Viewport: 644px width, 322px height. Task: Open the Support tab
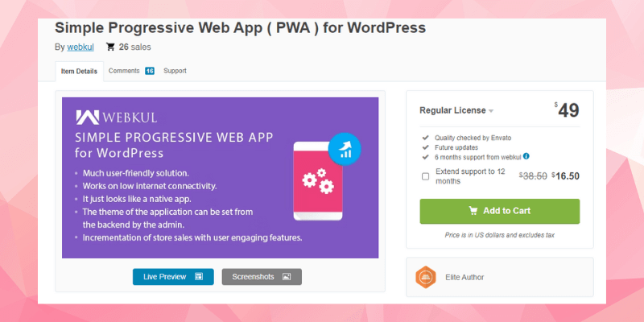(x=175, y=71)
